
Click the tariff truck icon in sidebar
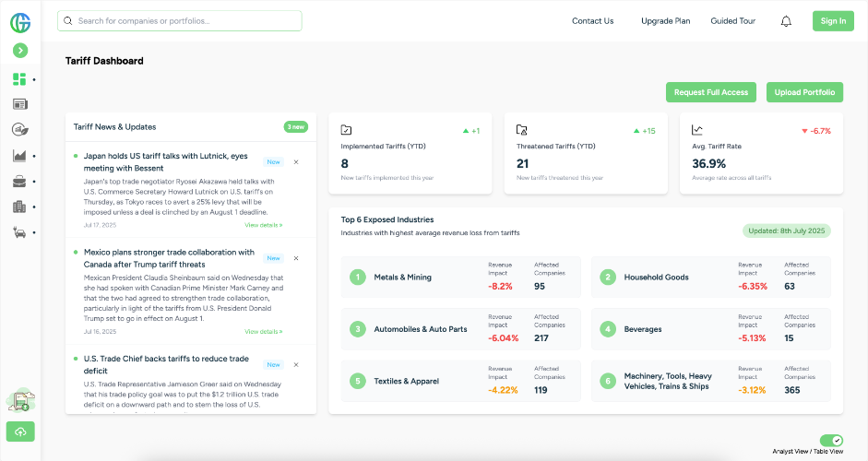pos(19,400)
